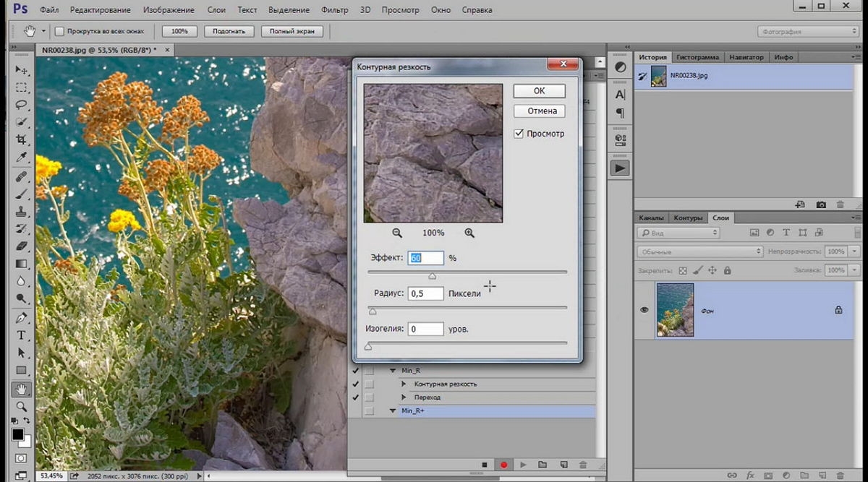This screenshot has height=482, width=868.
Task: Click the Эффект amount slider handle
Action: (x=433, y=275)
